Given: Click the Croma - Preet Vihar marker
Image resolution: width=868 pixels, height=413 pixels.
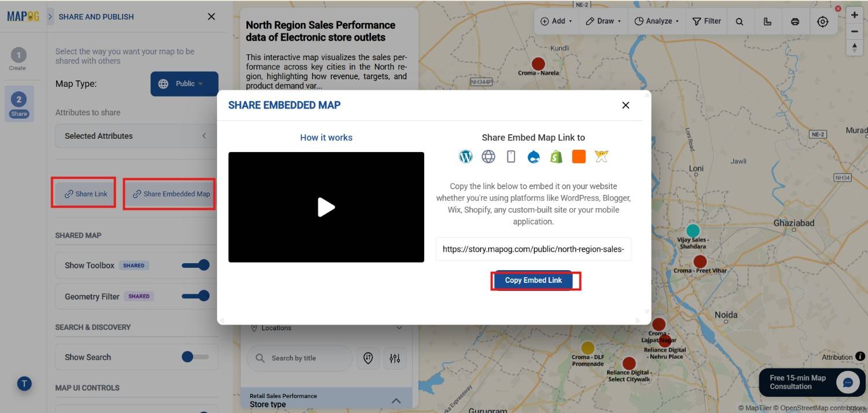Looking at the screenshot, I should pos(700,261).
